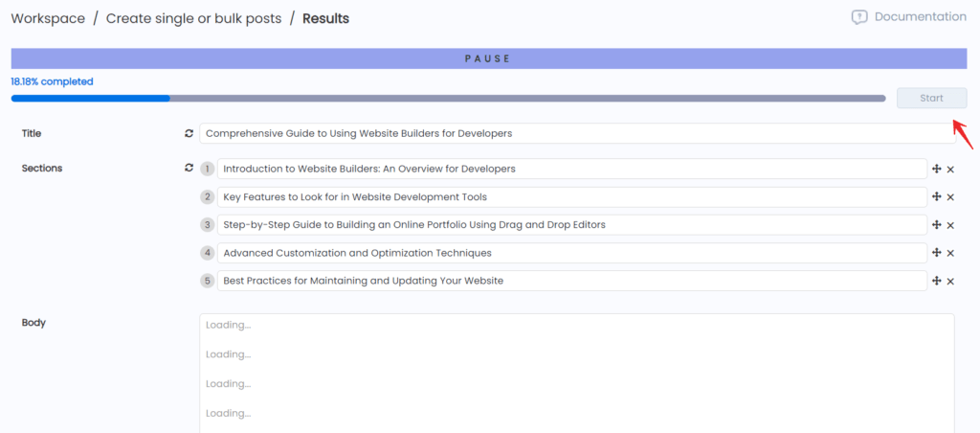Grab move handle for Best Practices section
This screenshot has width=980, height=433.
tap(936, 281)
